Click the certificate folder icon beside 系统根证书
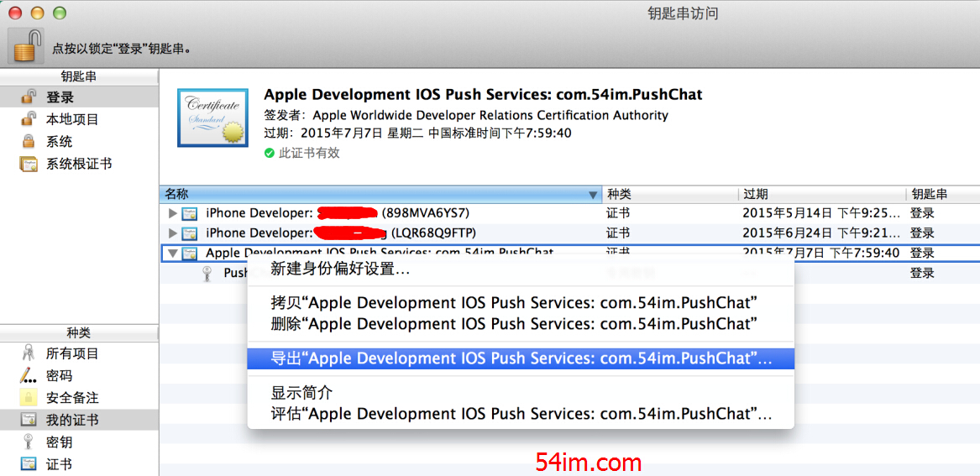Screen dimensions: 980x476 tap(29, 165)
